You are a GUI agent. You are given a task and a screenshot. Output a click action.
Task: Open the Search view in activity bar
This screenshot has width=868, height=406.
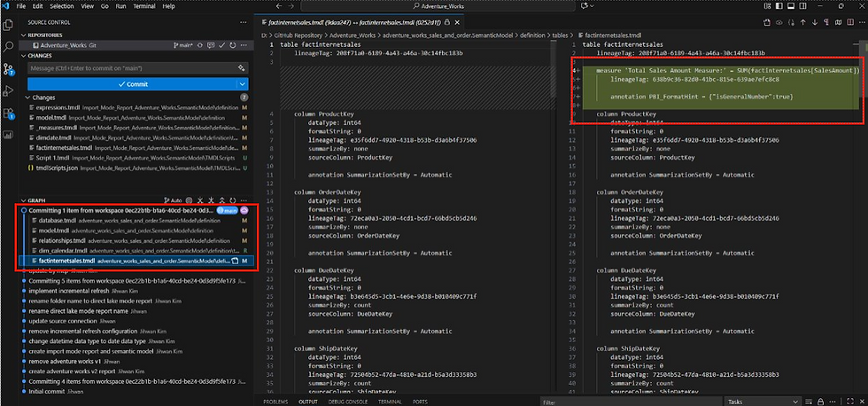9,46
